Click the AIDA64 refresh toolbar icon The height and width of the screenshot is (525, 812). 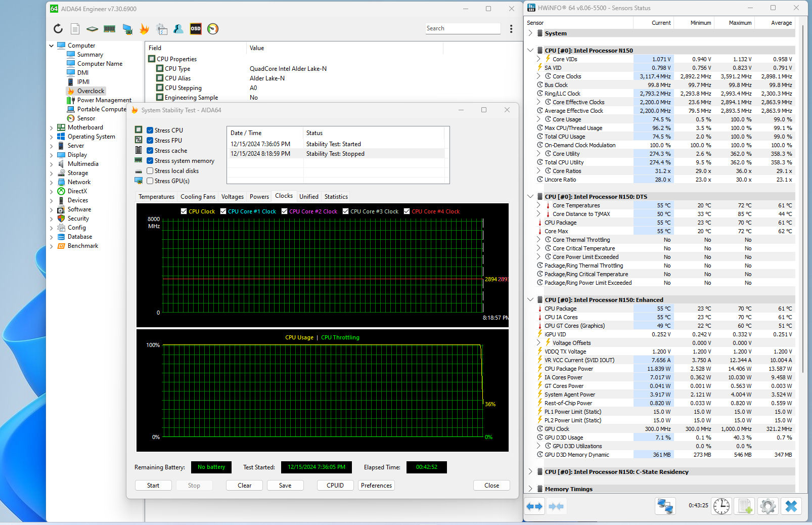click(58, 29)
